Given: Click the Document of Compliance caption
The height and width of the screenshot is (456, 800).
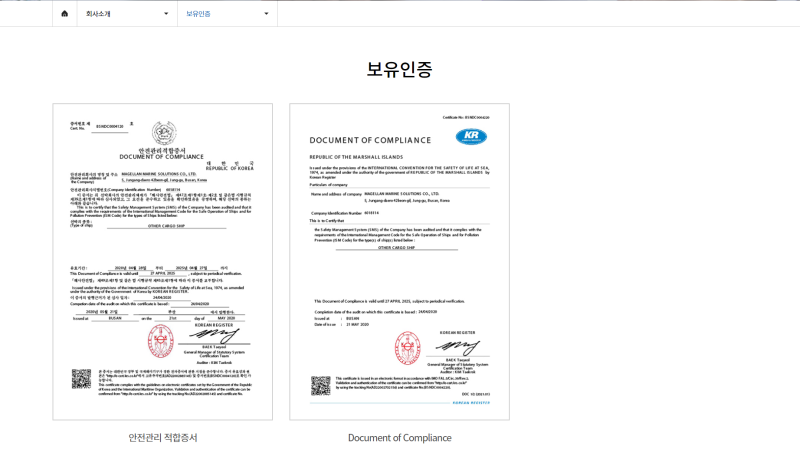Looking at the screenshot, I should coord(399,438).
